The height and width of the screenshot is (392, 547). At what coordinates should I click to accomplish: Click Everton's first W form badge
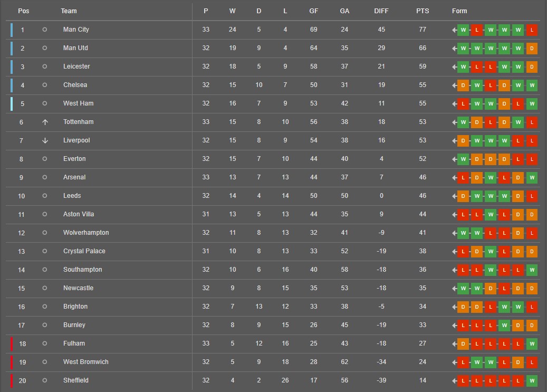463,159
